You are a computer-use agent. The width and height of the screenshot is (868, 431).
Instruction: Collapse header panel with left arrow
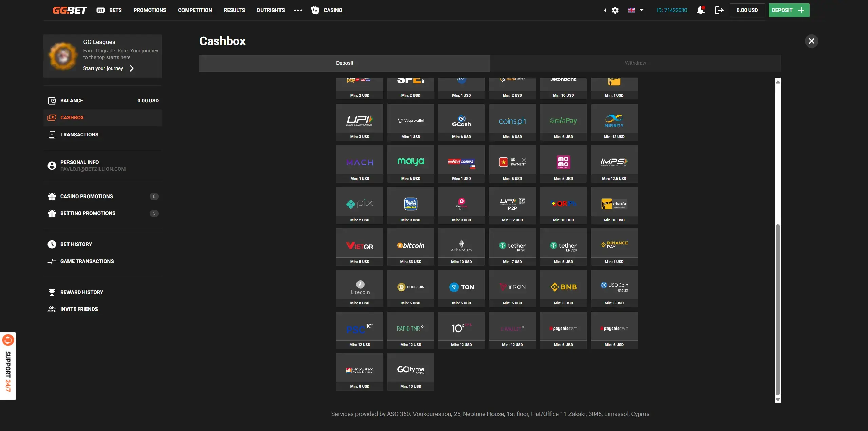(605, 10)
